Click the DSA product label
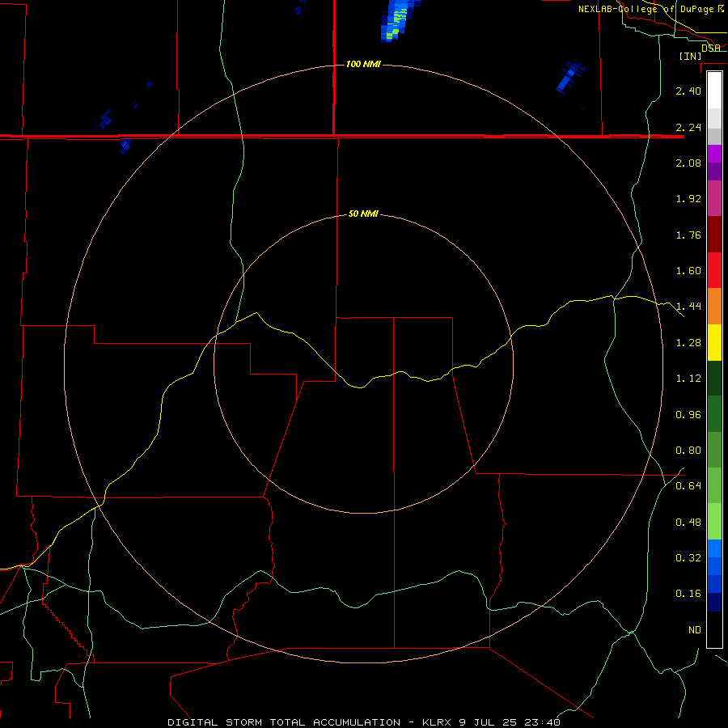This screenshot has width=728, height=728. tap(711, 48)
